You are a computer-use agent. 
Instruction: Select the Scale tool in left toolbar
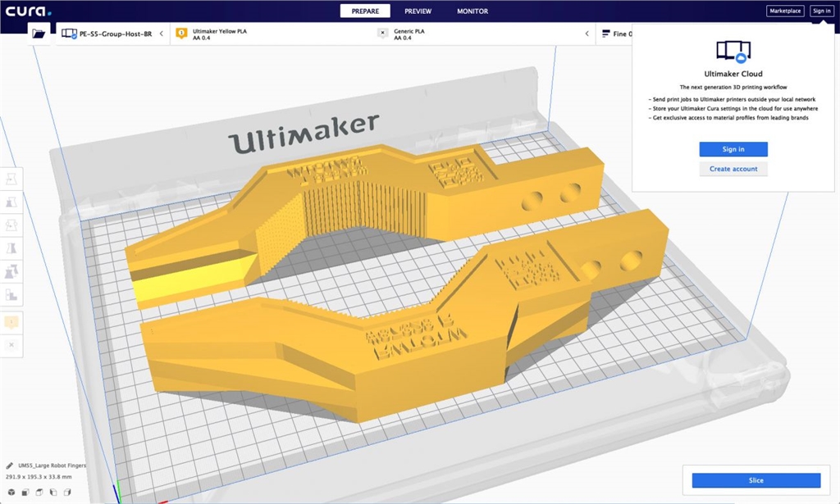click(x=11, y=202)
